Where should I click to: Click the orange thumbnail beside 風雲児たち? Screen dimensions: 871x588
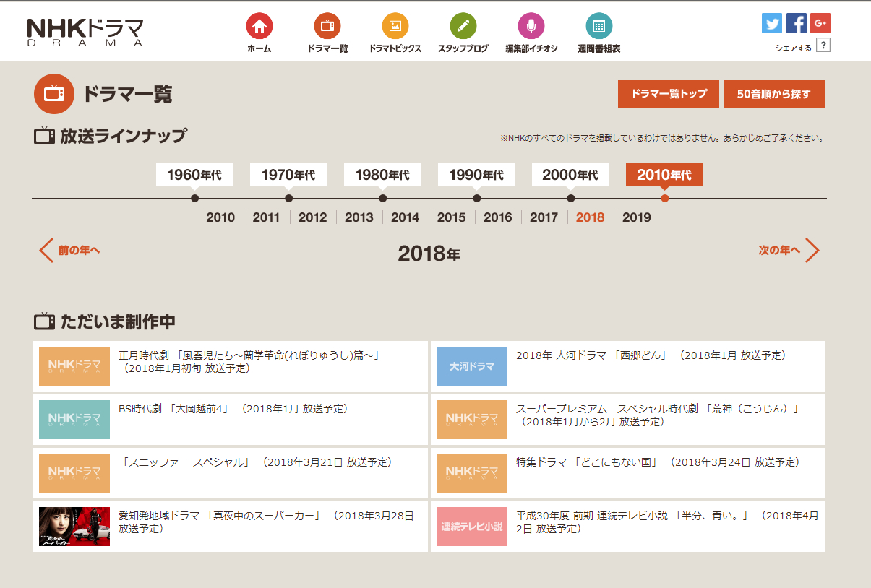coord(74,366)
